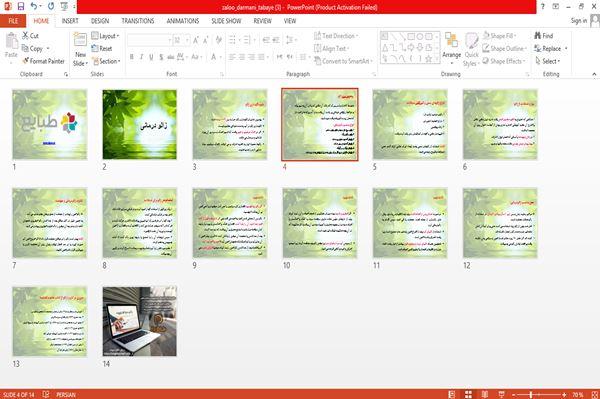Click Shape Effects button

[504, 61]
